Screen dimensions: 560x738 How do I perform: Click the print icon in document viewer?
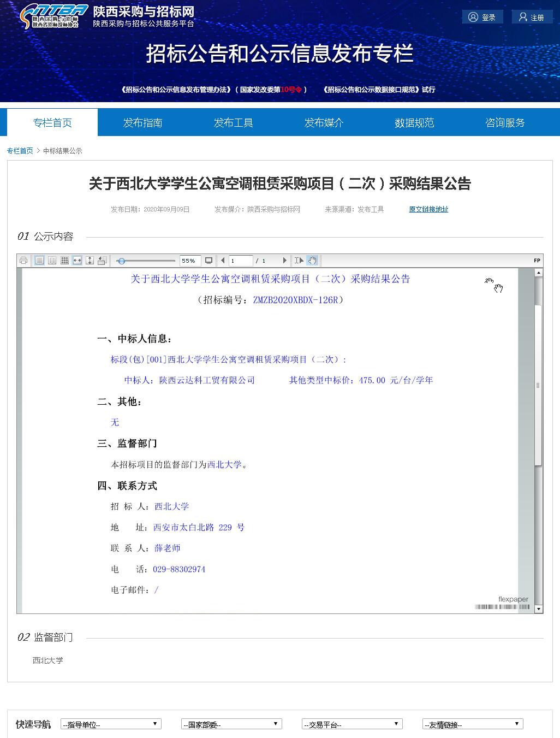23,261
